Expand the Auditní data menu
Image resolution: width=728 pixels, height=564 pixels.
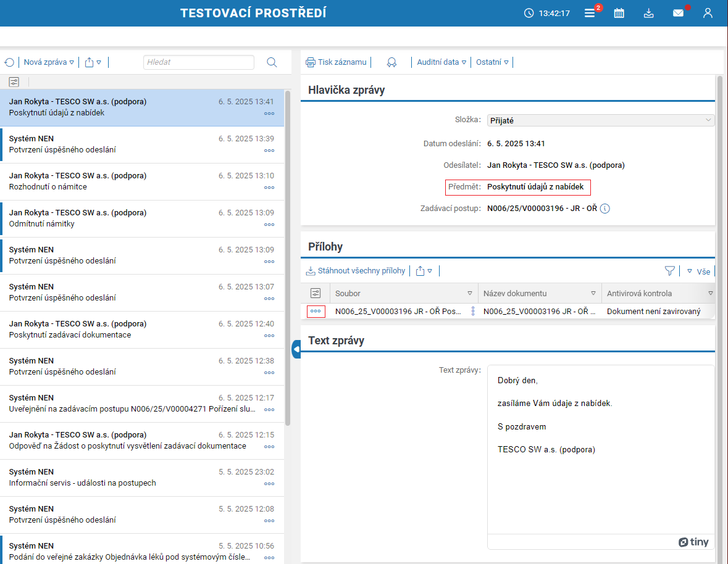point(441,62)
